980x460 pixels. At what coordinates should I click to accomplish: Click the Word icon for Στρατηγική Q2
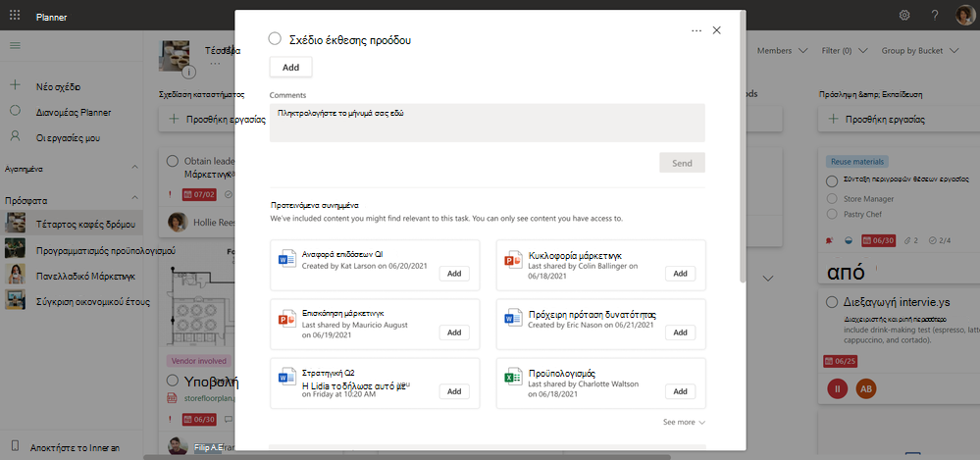pos(286,376)
